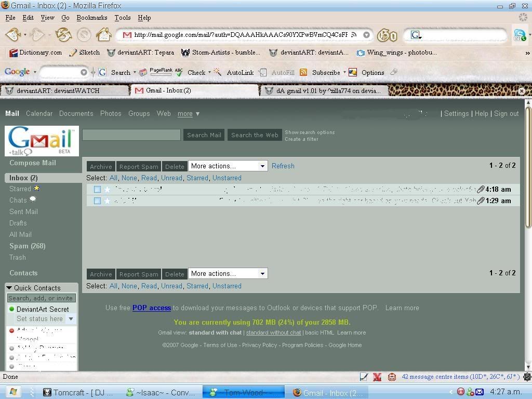This screenshot has height=399, width=532.
Task: Click the red X icon in the status bar
Action: pos(377,377)
